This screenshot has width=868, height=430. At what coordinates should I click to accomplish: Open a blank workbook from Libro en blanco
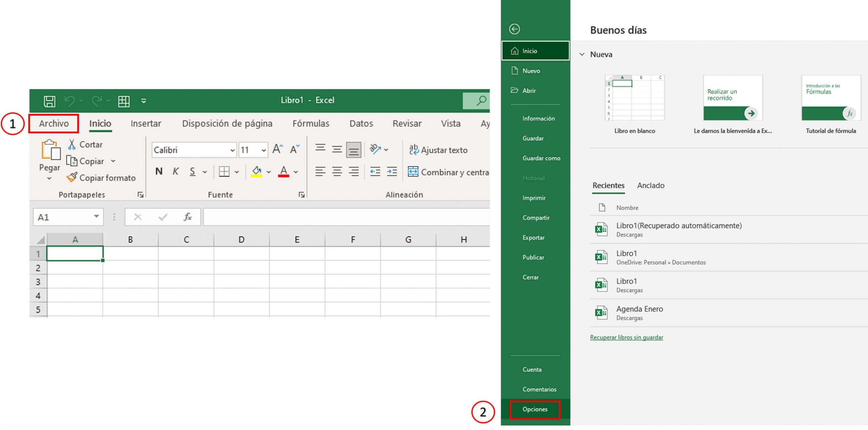click(x=634, y=98)
